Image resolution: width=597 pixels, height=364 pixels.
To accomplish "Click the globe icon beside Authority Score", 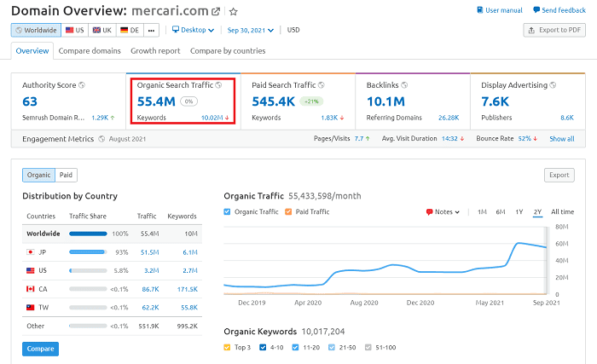I will 82,85.
